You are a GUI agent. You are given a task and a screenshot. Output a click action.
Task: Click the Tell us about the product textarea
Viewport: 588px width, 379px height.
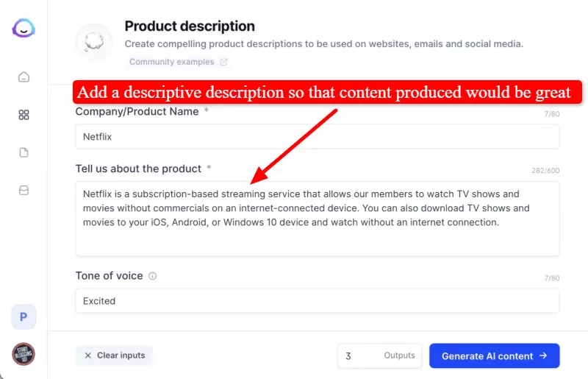coord(318,219)
